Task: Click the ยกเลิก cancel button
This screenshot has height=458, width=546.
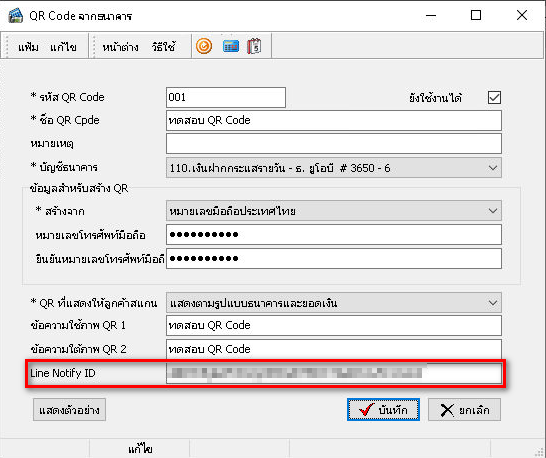Action: point(464,410)
